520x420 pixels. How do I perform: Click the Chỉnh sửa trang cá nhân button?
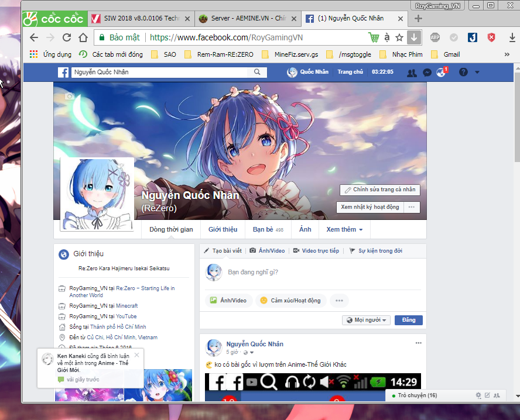coord(379,190)
